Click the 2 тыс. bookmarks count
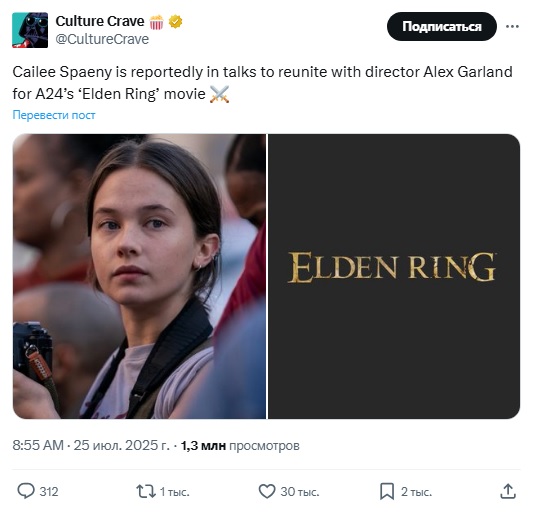 (x=416, y=492)
